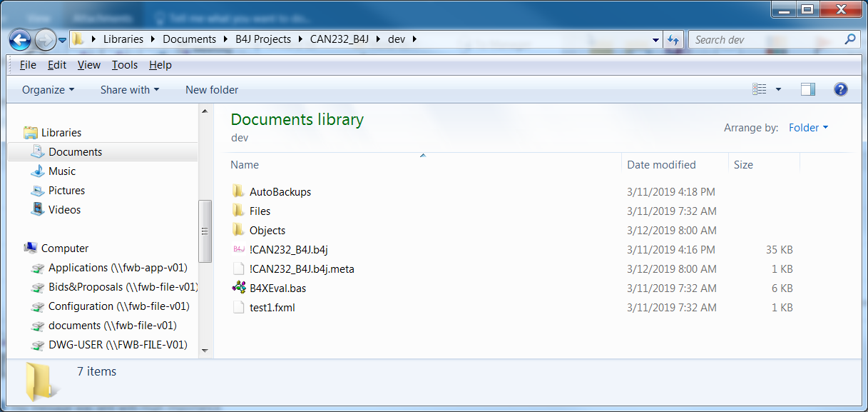
Task: Click the AutoBackups folder name
Action: pos(280,192)
